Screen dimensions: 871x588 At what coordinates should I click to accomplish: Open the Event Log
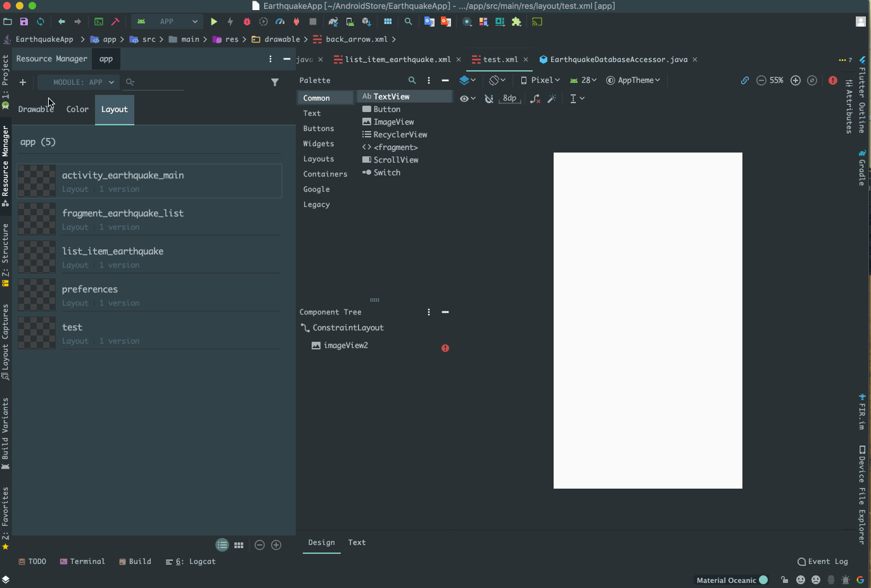[823, 561]
